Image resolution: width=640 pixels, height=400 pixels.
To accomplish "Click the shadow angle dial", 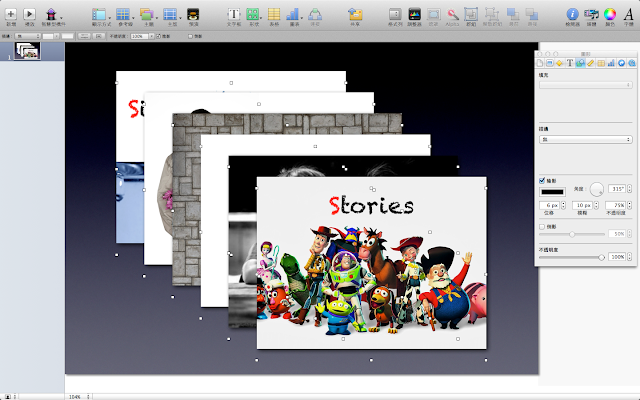I will (596, 189).
